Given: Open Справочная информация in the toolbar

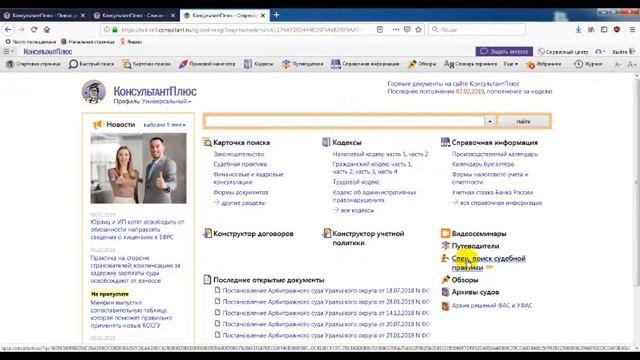Looking at the screenshot, I should point(365,64).
